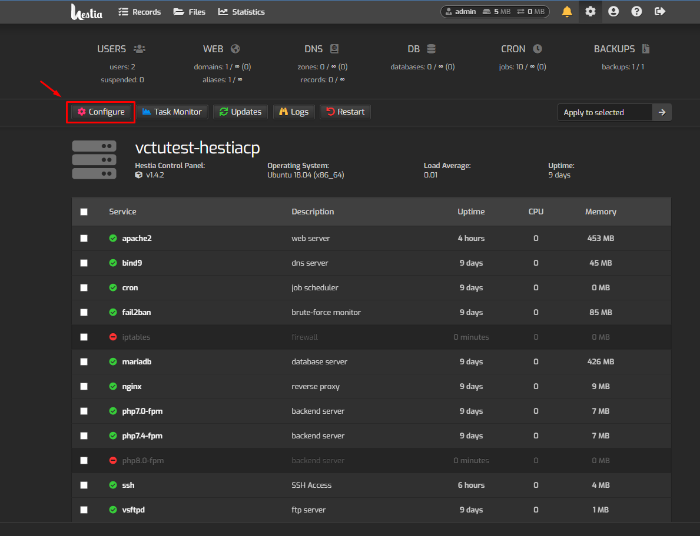Check the iptables service checkbox

point(84,337)
